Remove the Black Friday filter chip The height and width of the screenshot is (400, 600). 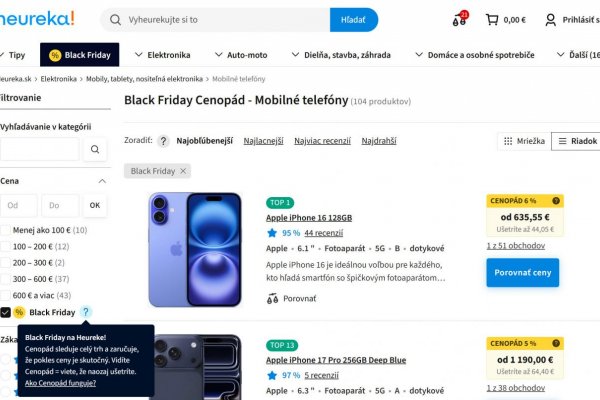(x=184, y=171)
